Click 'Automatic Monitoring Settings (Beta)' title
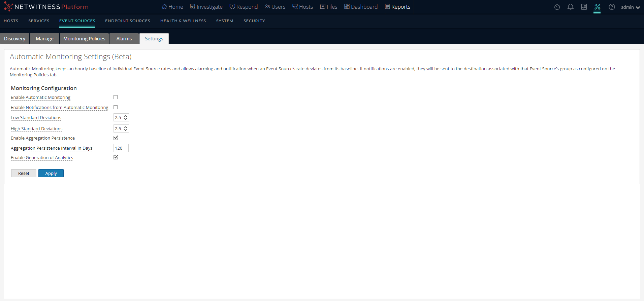644x301 pixels. point(71,57)
